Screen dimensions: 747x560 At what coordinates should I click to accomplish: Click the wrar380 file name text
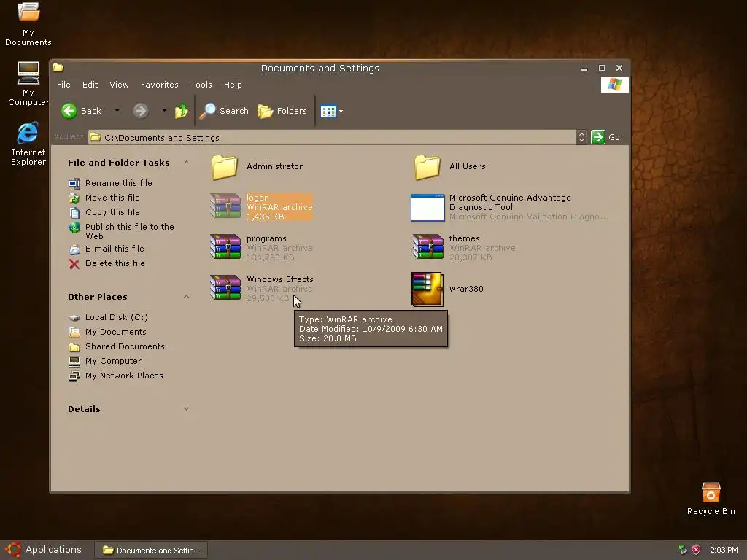(466, 289)
